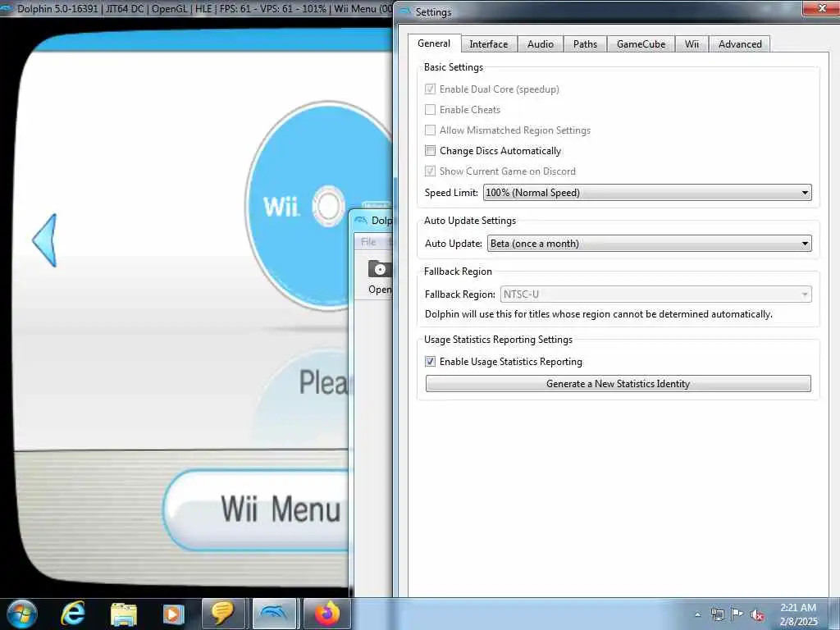Open Windows Explorer from the taskbar
This screenshot has height=630, width=840.
(x=124, y=614)
